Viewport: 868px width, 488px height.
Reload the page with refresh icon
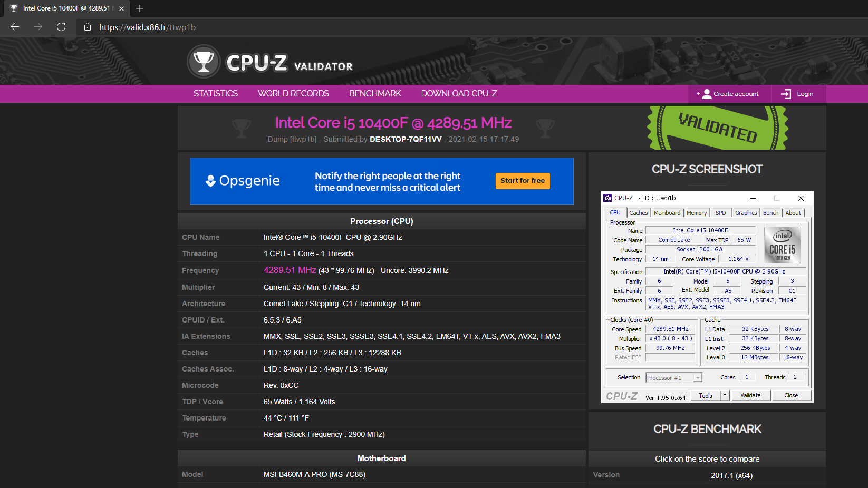click(x=61, y=27)
